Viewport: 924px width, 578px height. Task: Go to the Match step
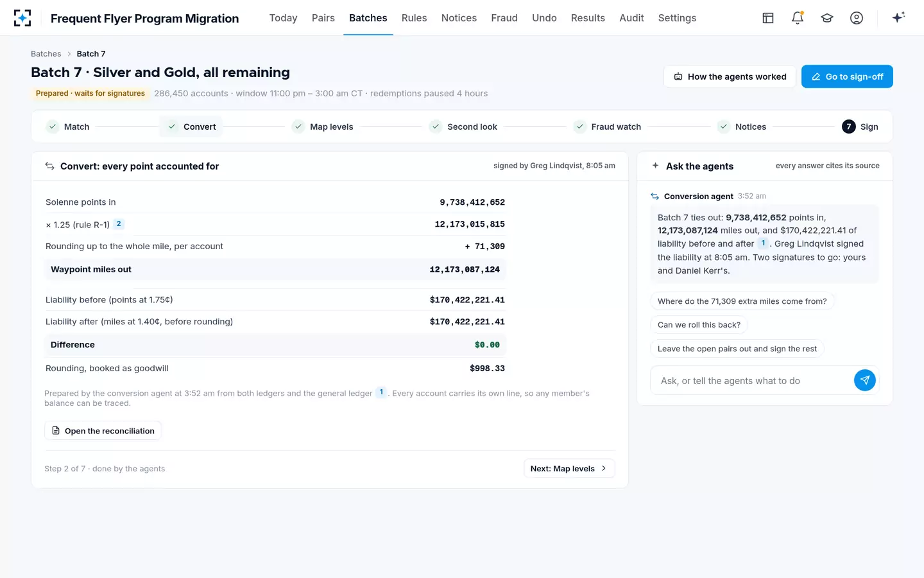[x=68, y=127]
